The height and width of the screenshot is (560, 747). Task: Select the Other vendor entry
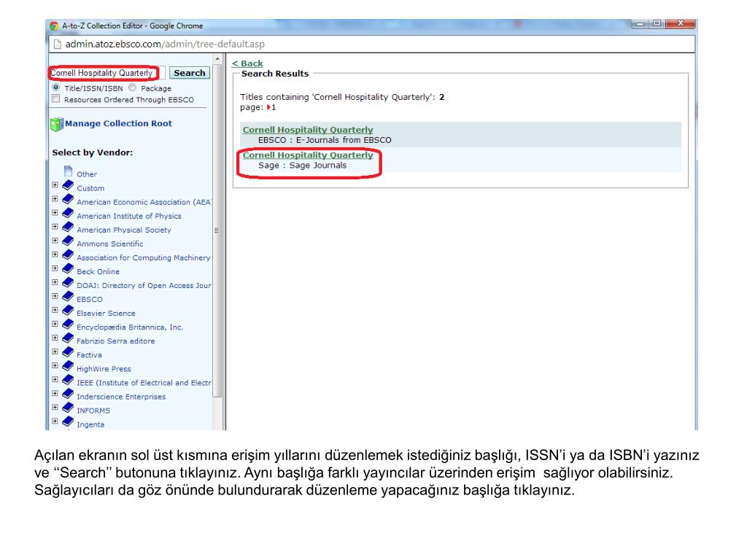(87, 174)
